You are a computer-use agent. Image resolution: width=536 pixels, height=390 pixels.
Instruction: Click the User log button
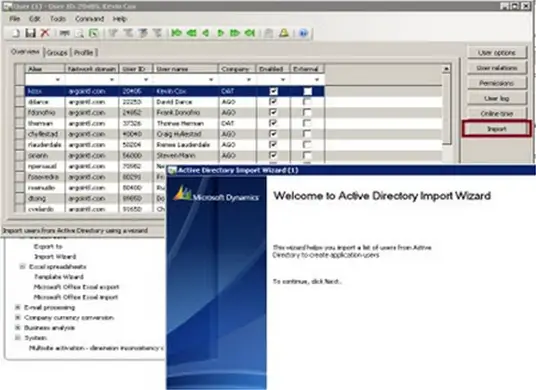click(x=497, y=98)
